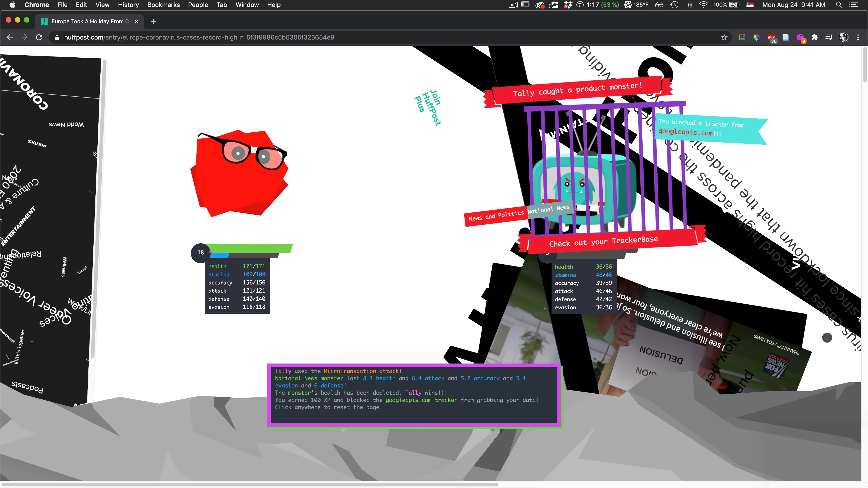Click the US flag input source icon
The height and width of the screenshot is (488, 868).
coord(750,5)
